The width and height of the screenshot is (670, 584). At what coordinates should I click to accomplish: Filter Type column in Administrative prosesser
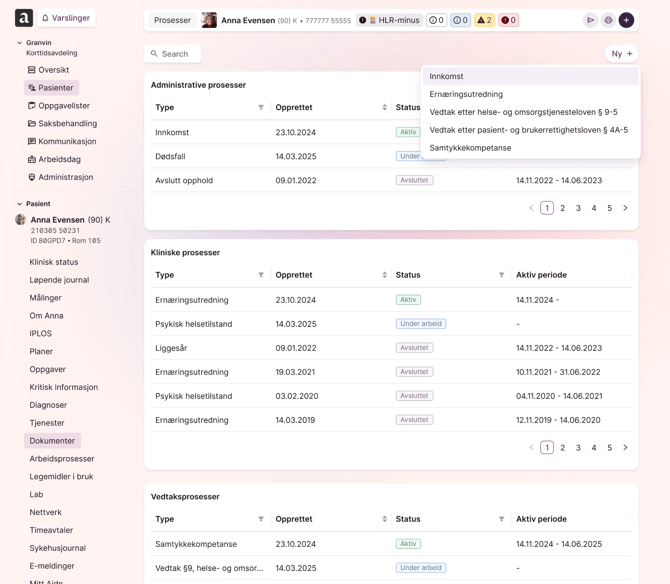pos(261,108)
